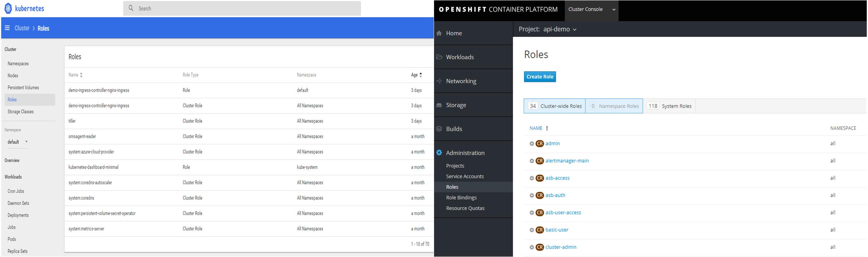Expand the Home section in OpenShift sidebar

point(474,33)
